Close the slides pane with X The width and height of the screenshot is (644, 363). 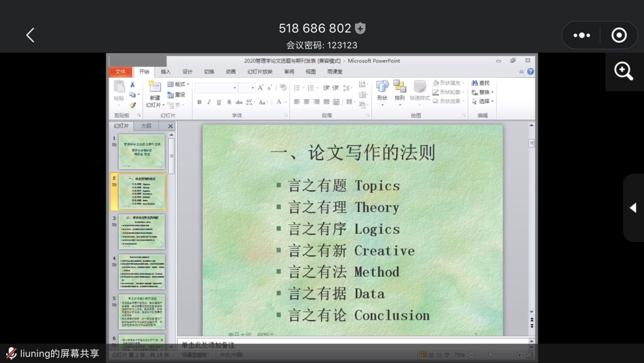(171, 126)
